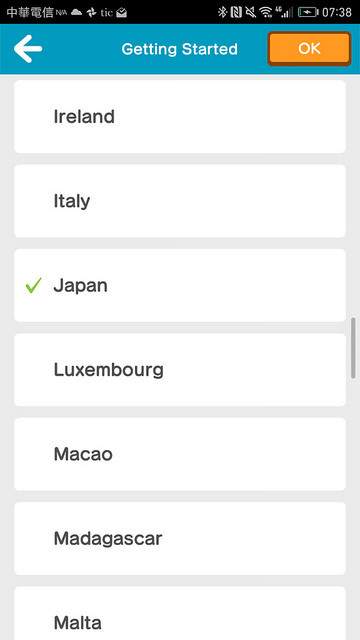This screenshot has width=360, height=640.
Task: Select Italy as country
Action: [180, 201]
